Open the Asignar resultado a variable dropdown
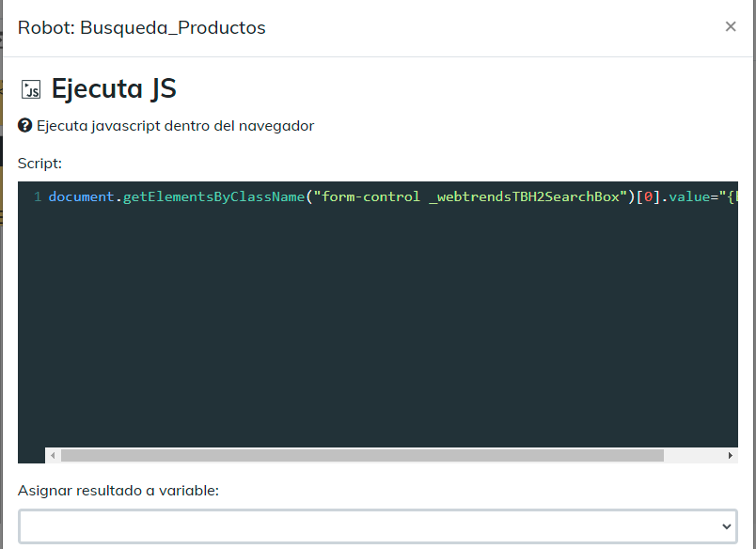The width and height of the screenshot is (756, 549). (x=378, y=526)
